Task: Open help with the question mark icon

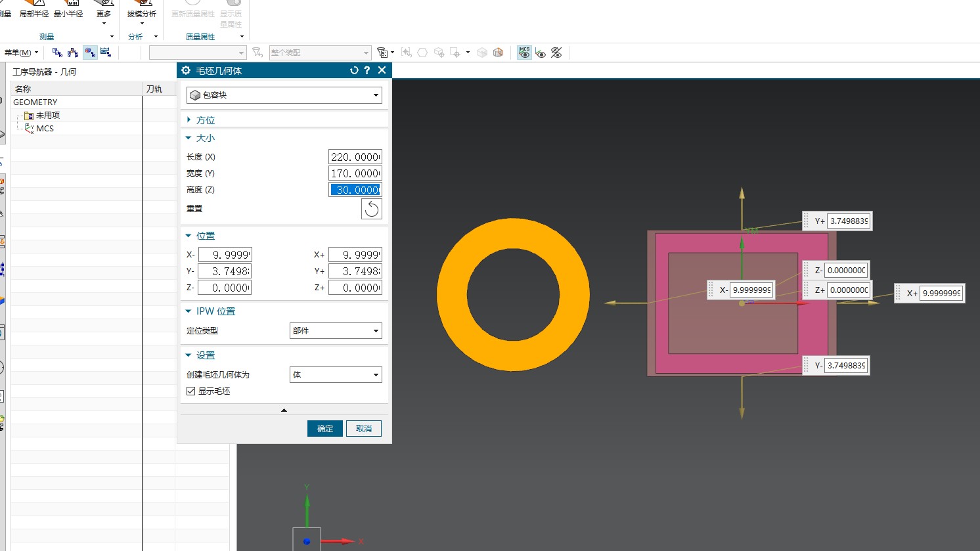Action: (x=367, y=70)
